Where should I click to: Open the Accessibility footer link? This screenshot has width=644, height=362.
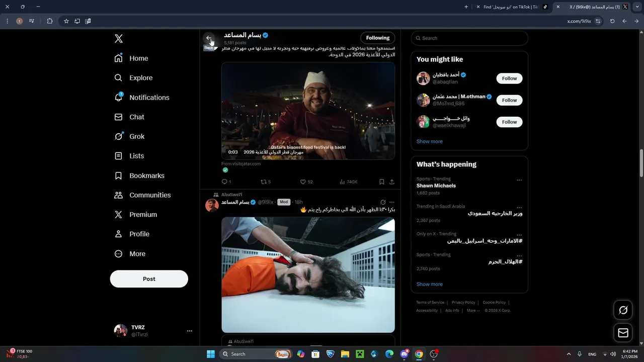coord(427,311)
